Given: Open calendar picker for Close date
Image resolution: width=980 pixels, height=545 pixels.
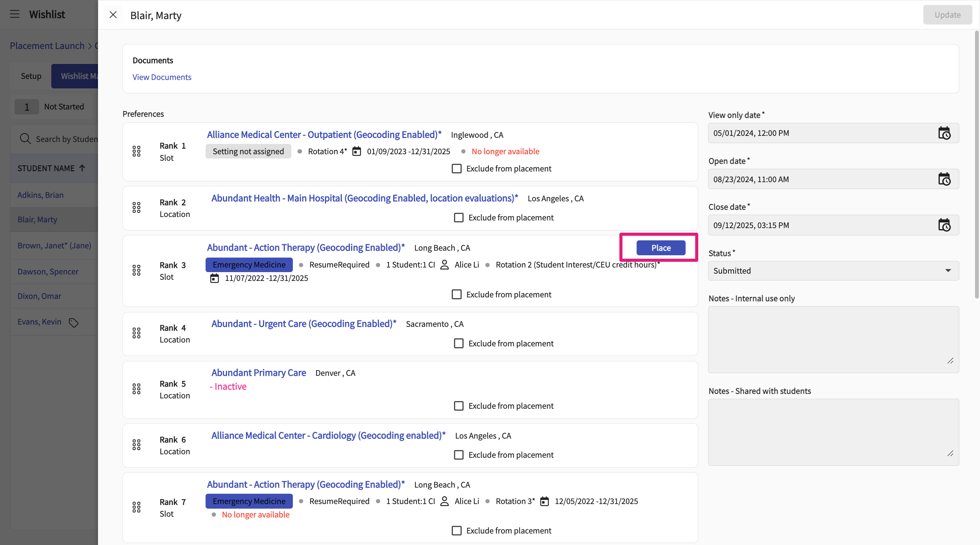Looking at the screenshot, I should tap(944, 225).
